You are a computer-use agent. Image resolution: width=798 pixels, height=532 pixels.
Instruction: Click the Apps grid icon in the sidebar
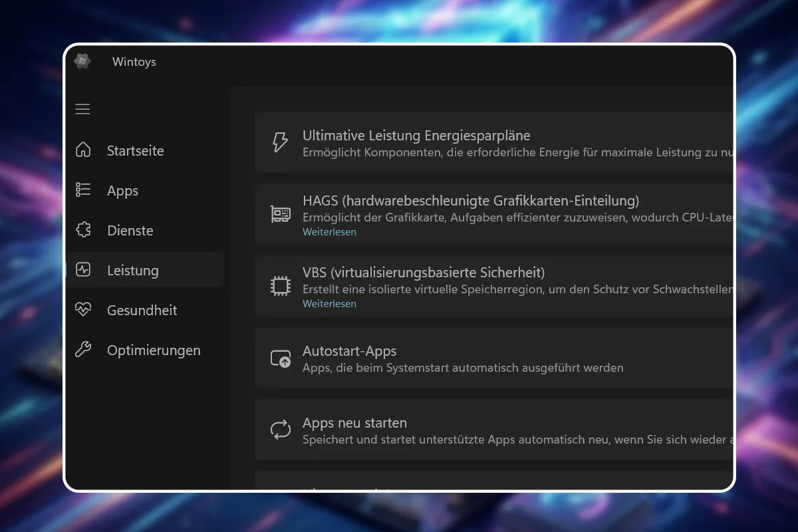pos(82,190)
